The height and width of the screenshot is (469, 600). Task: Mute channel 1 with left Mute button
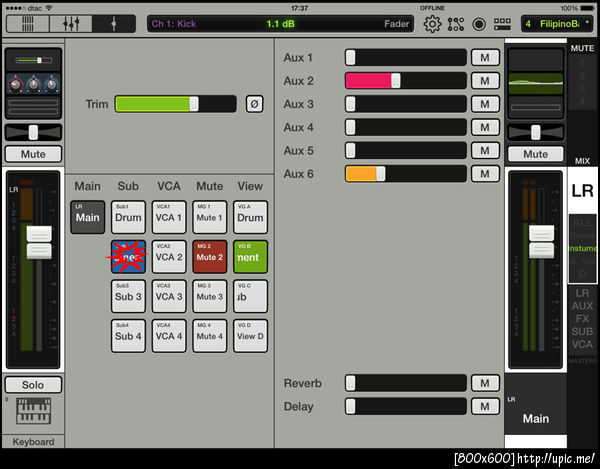(33, 154)
